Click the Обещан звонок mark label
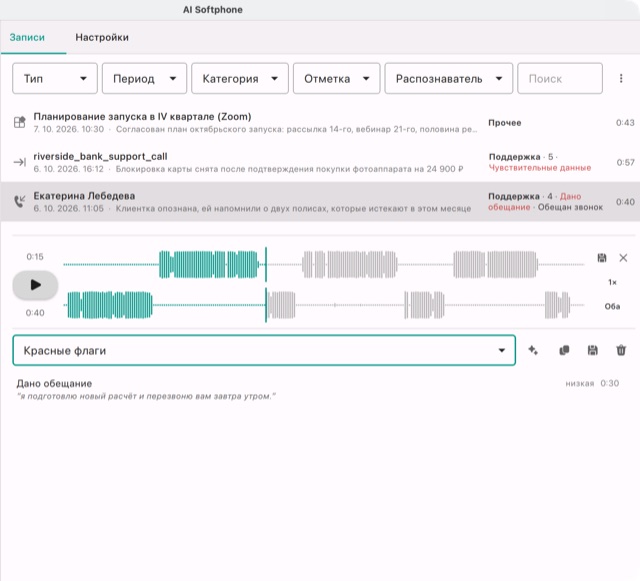Screen dimensions: 640x581 [x=570, y=207]
